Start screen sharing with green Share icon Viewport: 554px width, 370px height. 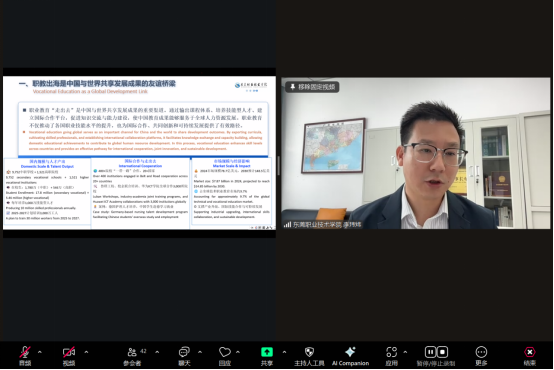tap(267, 352)
